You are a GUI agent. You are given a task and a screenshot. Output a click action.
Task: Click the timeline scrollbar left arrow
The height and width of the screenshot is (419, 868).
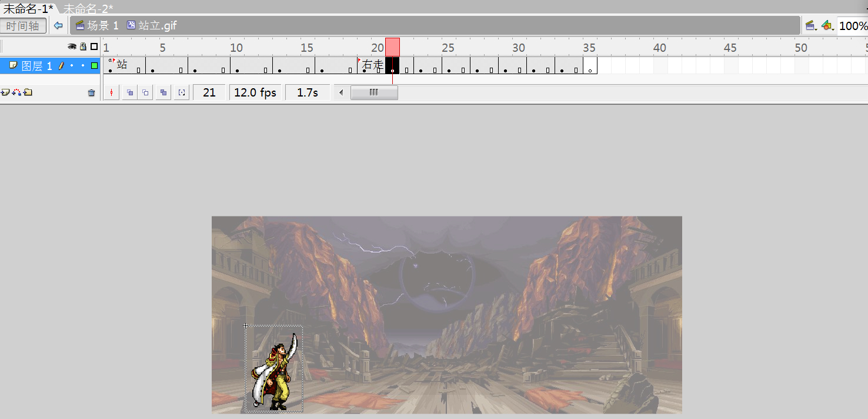tap(341, 92)
